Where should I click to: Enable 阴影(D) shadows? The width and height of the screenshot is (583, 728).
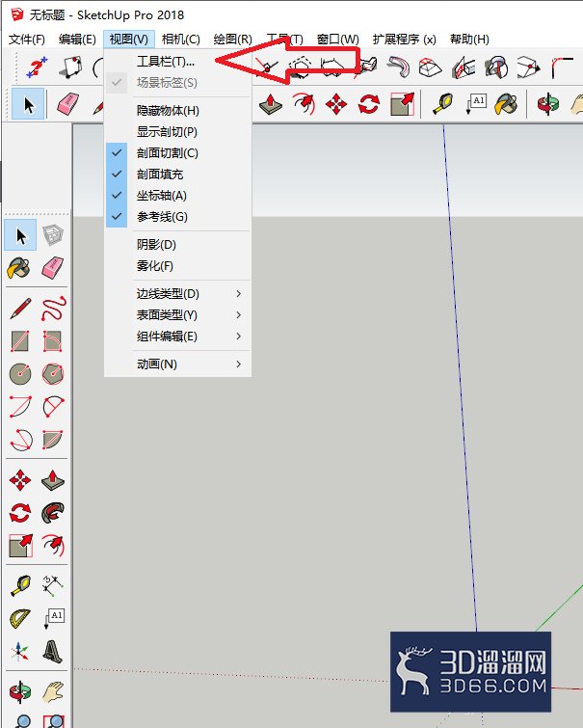click(x=178, y=245)
